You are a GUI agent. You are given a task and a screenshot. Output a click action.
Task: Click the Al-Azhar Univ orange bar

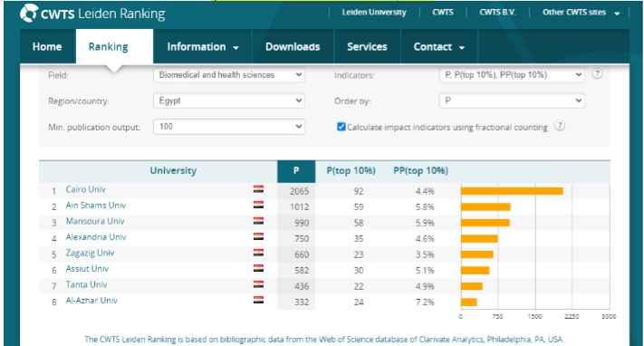(x=468, y=302)
